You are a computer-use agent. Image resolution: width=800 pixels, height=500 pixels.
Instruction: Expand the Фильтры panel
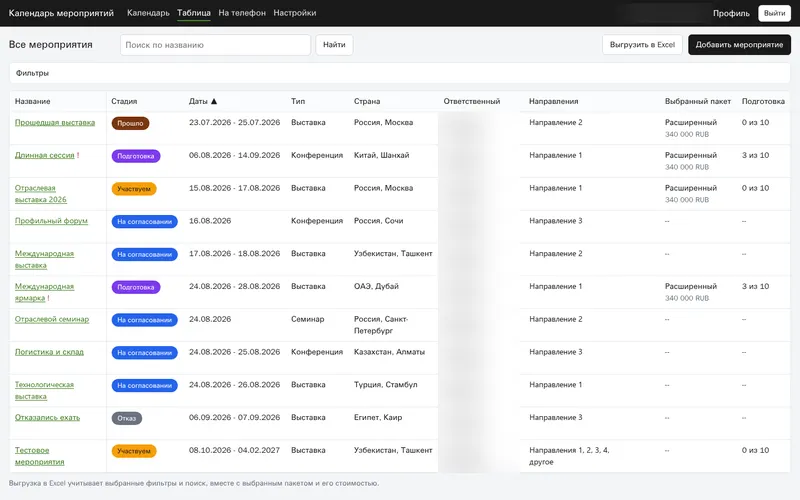click(400, 73)
